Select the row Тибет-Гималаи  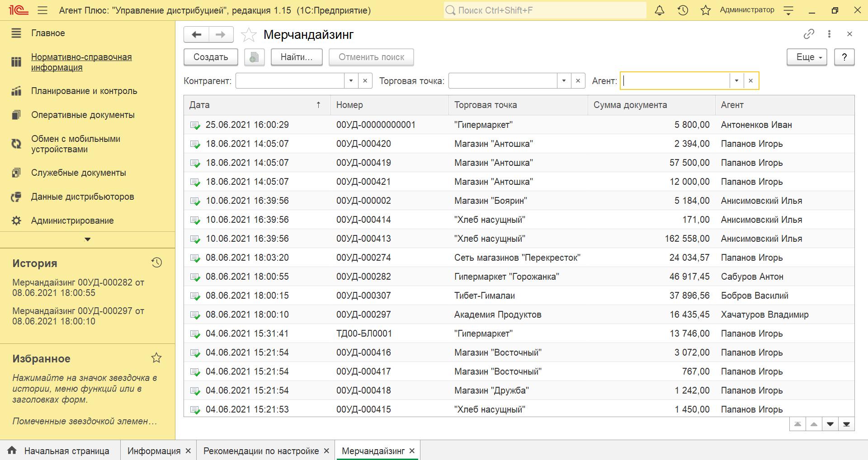pos(519,296)
